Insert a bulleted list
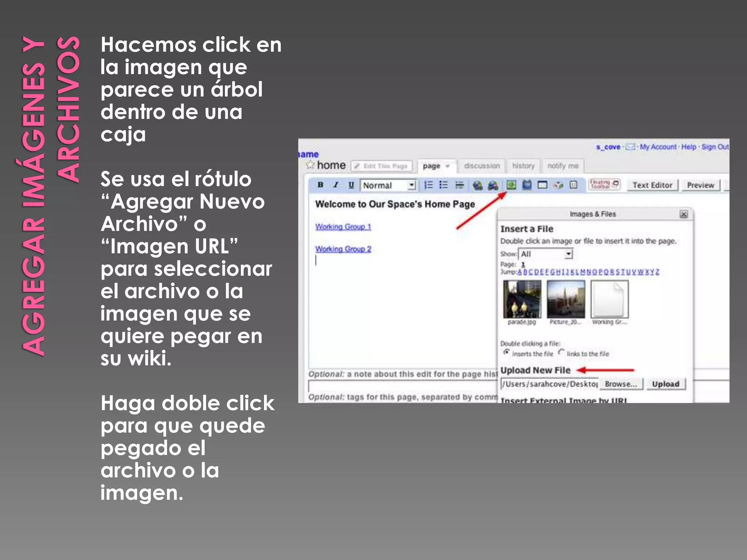The height and width of the screenshot is (560, 747). [x=444, y=185]
